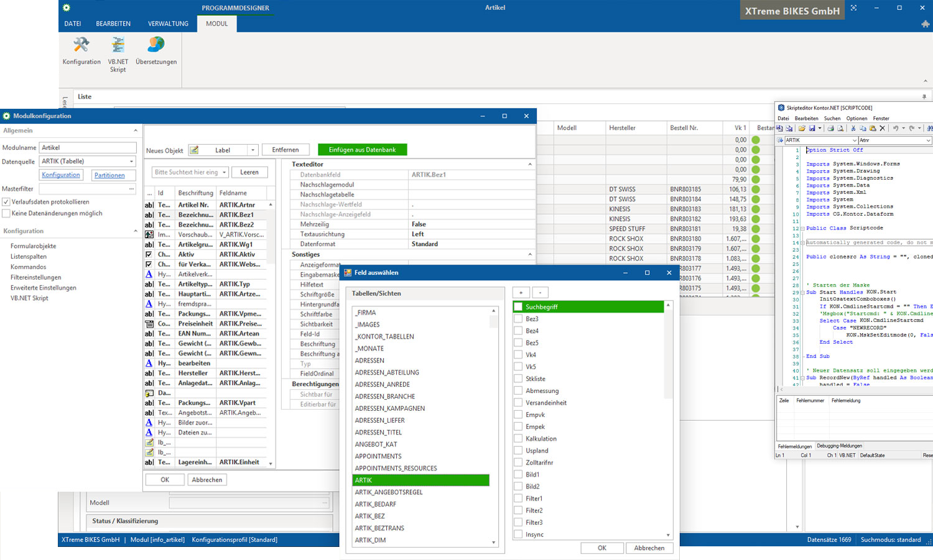Image resolution: width=933 pixels, height=560 pixels.
Task: Click the print icon in Skripteditor toolbar
Action: click(830, 128)
